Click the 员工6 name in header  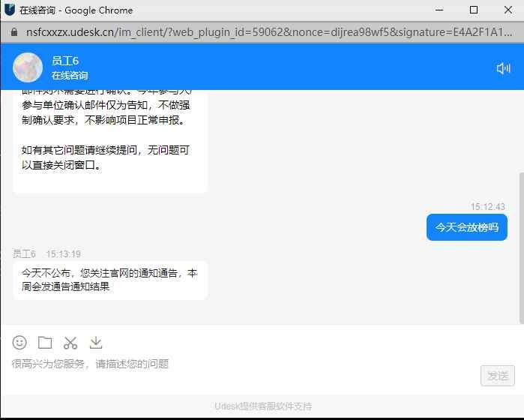[64, 61]
